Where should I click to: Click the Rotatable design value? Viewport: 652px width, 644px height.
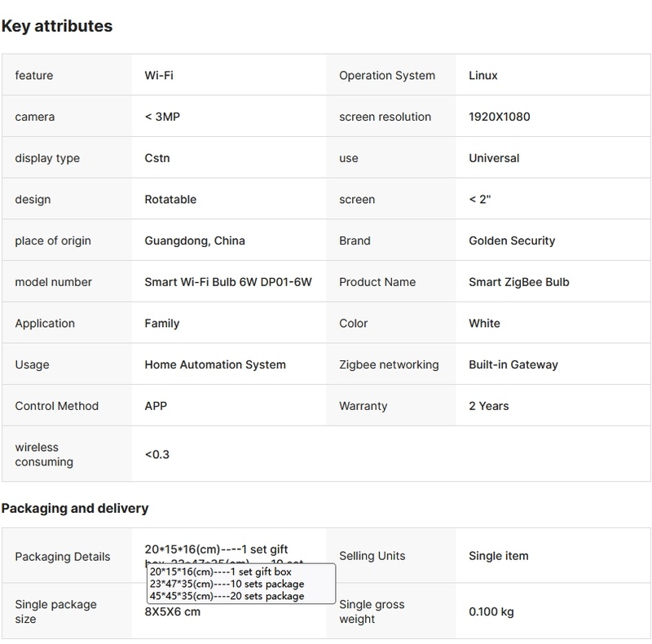(x=170, y=200)
